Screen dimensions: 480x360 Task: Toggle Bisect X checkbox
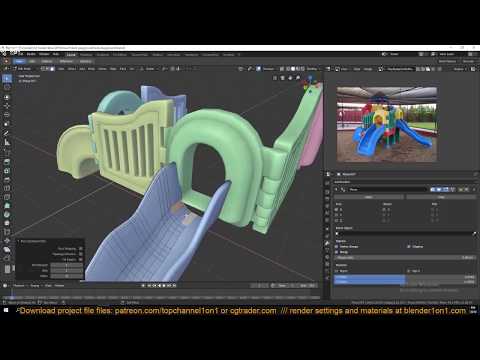tap(384, 210)
